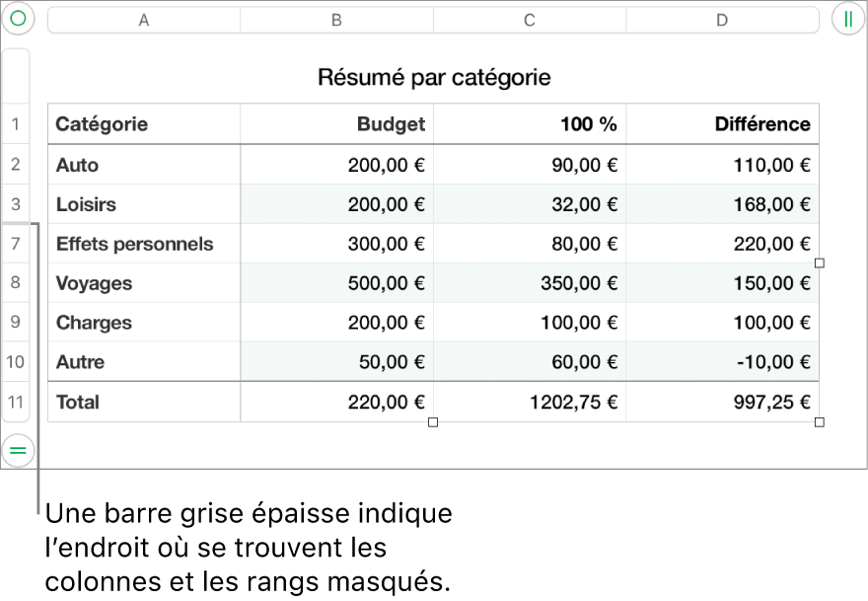
Task: Click the Différence header cell
Action: coord(722,124)
